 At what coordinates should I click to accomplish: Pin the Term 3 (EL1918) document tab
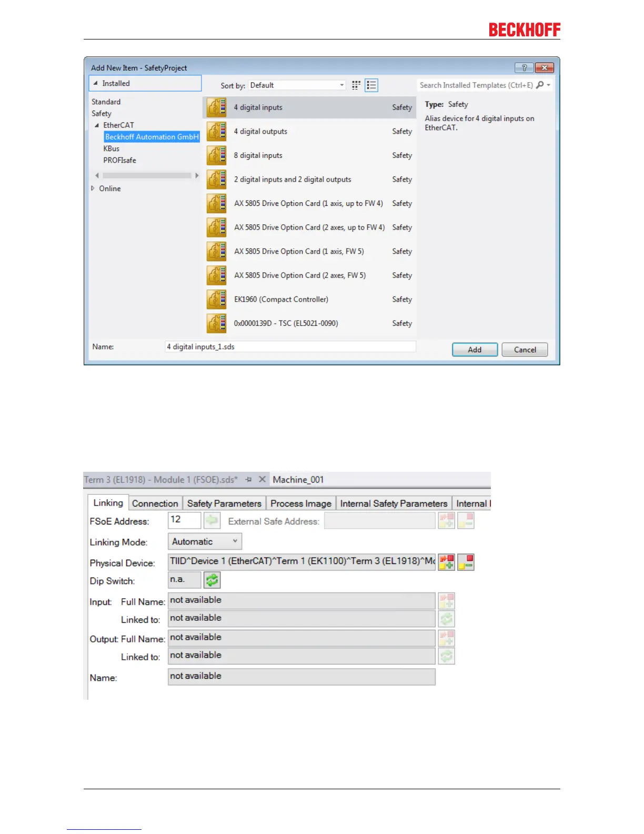point(248,480)
